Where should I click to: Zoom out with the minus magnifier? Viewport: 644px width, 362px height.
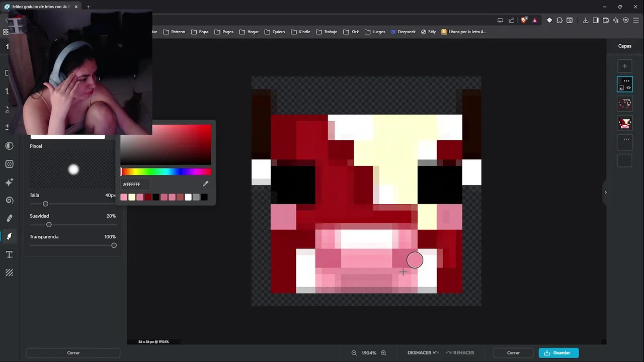[354, 353]
